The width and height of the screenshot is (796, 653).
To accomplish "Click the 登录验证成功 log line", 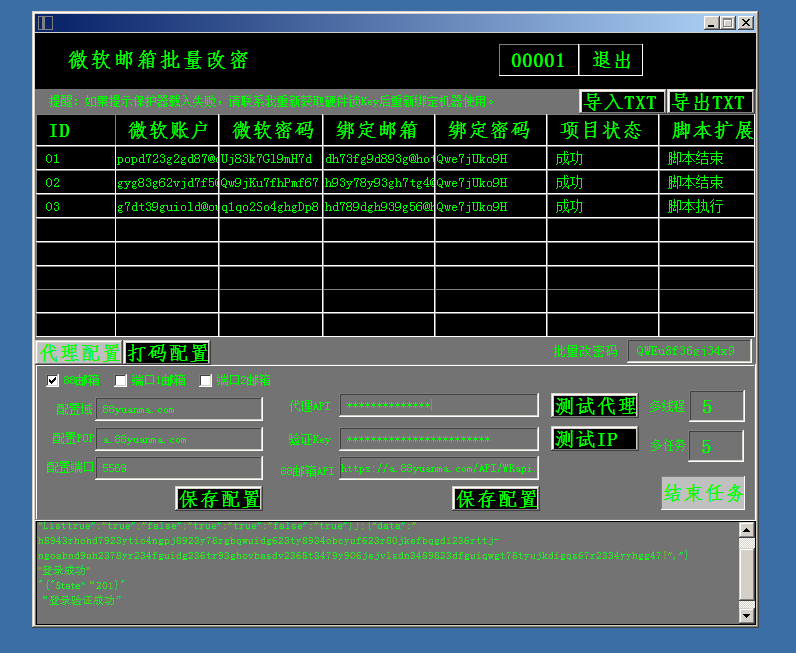I will (x=82, y=601).
